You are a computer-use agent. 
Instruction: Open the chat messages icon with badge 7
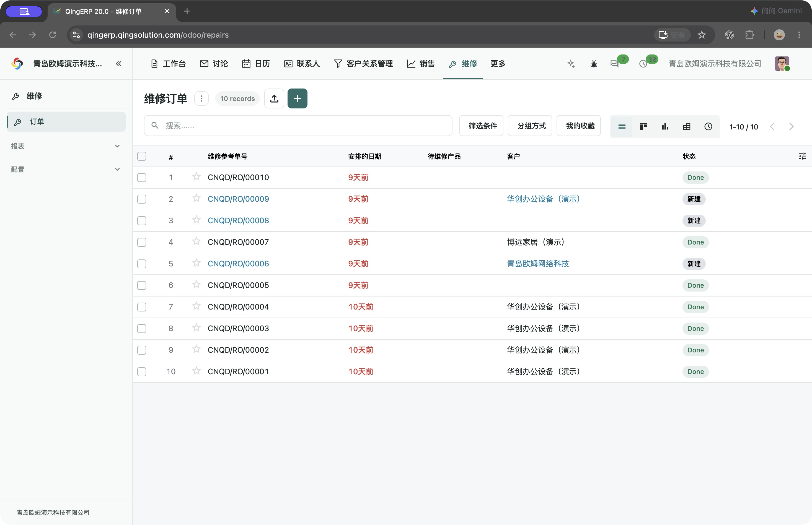pos(615,64)
